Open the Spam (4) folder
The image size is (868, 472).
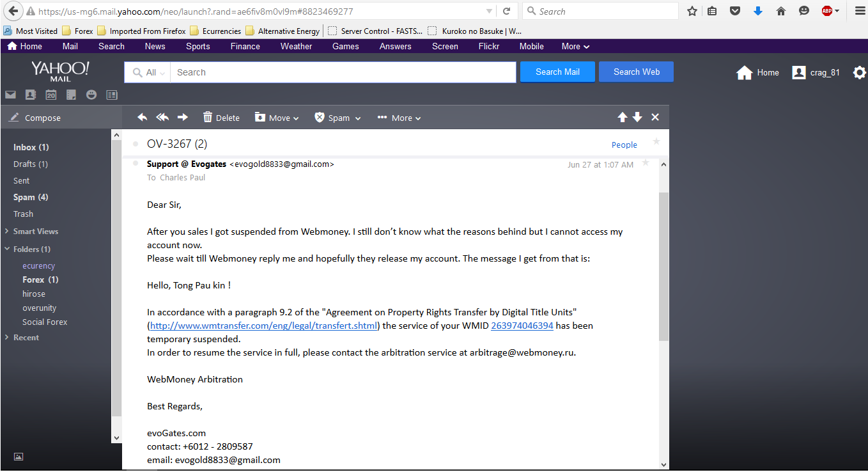coord(31,197)
